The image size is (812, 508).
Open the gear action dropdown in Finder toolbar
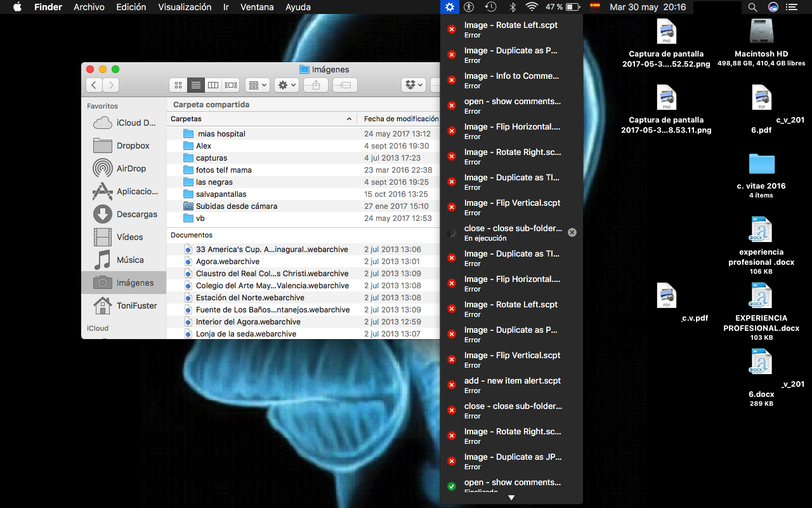[x=286, y=85]
